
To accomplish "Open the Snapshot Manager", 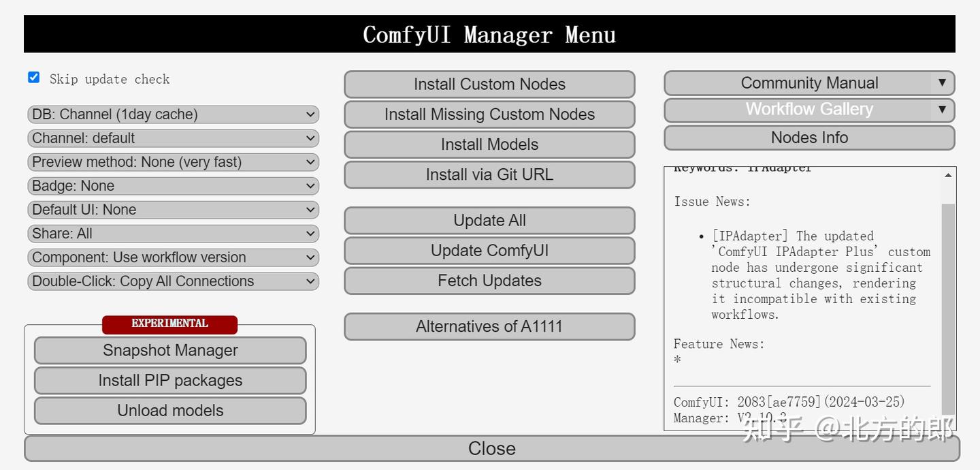I will pyautogui.click(x=170, y=351).
